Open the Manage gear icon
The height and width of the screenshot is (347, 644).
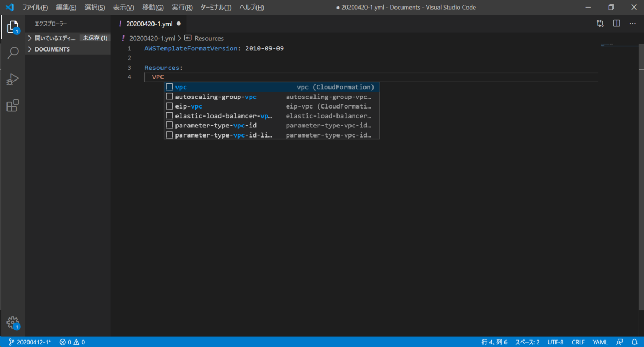pos(12,323)
